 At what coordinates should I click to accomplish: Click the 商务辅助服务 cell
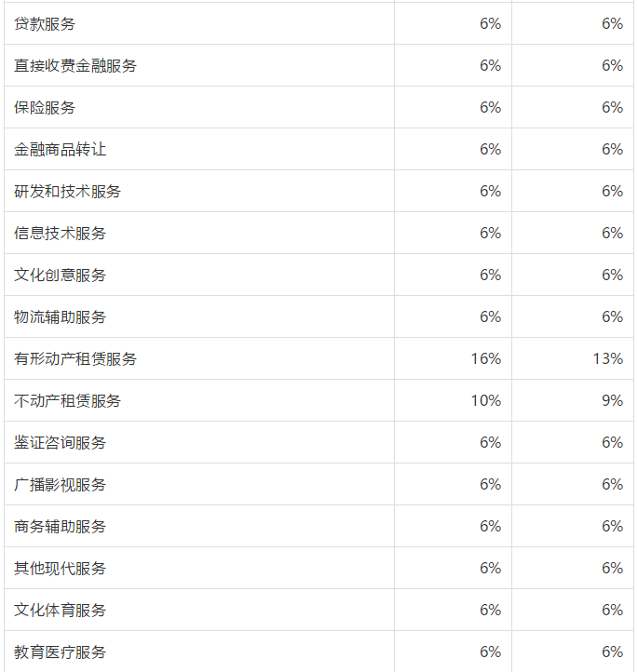tap(61, 527)
